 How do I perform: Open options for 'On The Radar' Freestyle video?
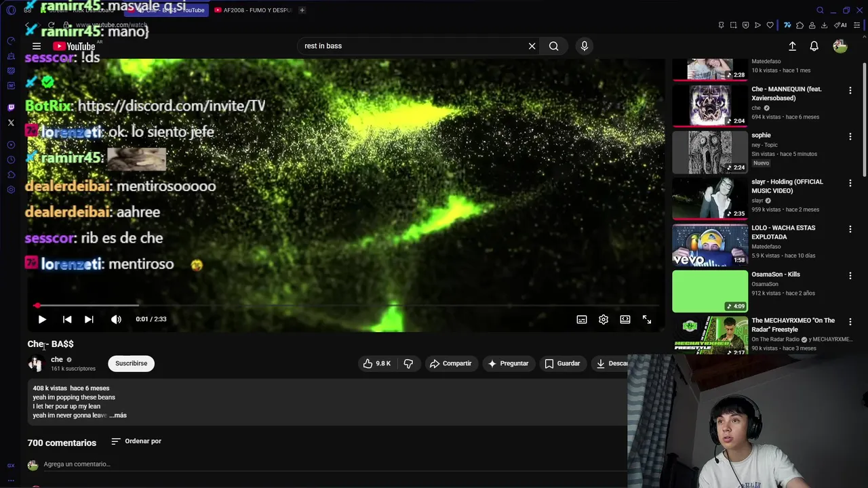tap(850, 321)
